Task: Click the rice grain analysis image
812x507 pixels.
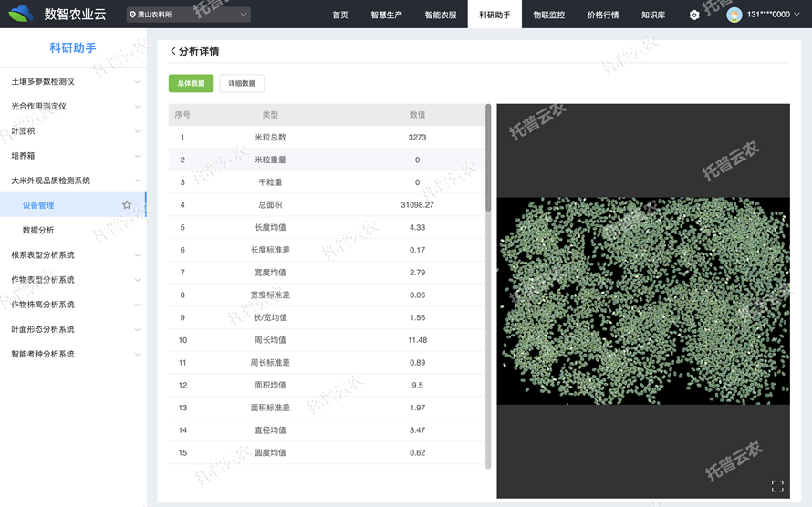Action: point(643,301)
